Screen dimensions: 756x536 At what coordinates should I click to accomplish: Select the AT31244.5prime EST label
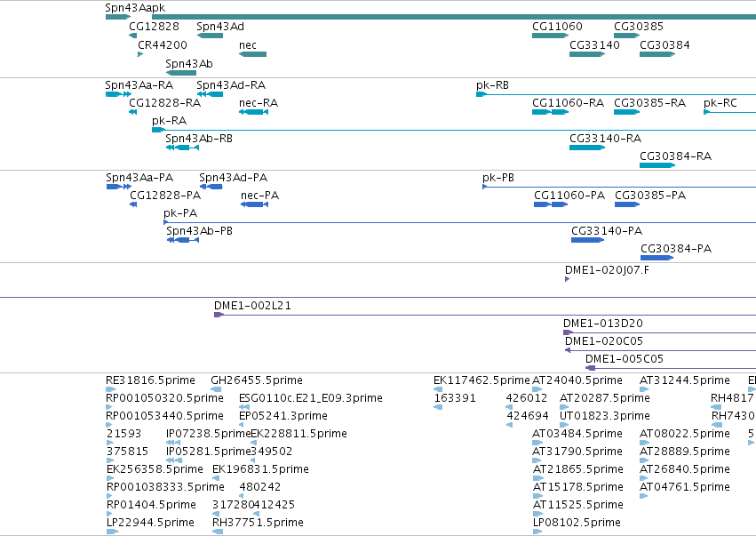[x=685, y=380]
